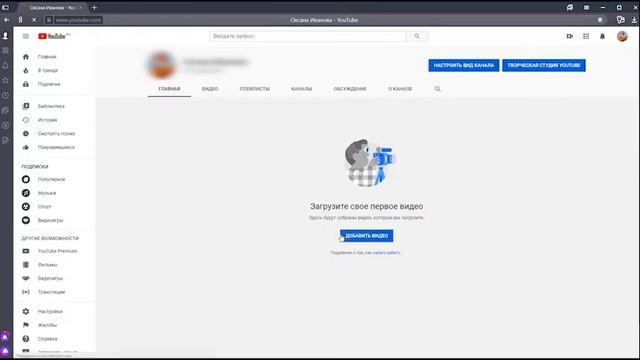Click the browser bookmark icon in address bar
The width and height of the screenshot is (640, 360).
tap(600, 20)
